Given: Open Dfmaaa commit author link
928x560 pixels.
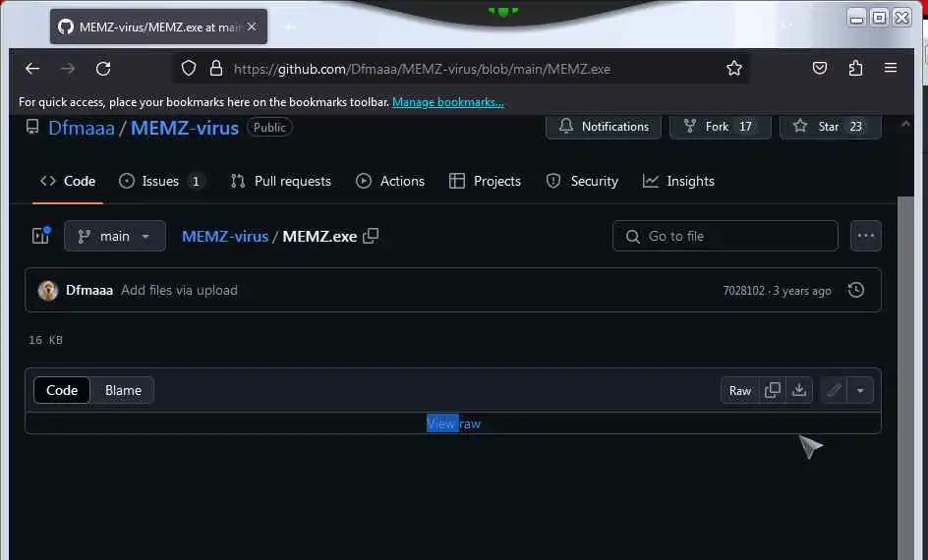Looking at the screenshot, I should [89, 291].
